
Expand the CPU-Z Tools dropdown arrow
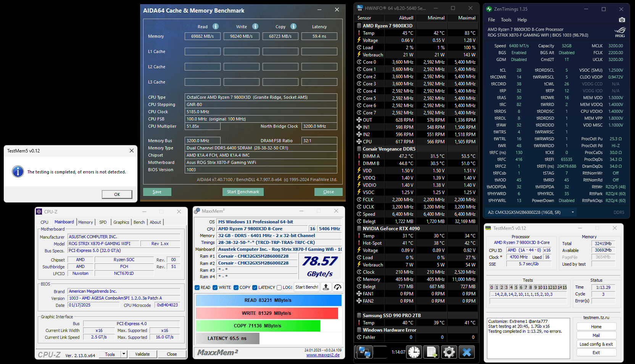click(124, 354)
